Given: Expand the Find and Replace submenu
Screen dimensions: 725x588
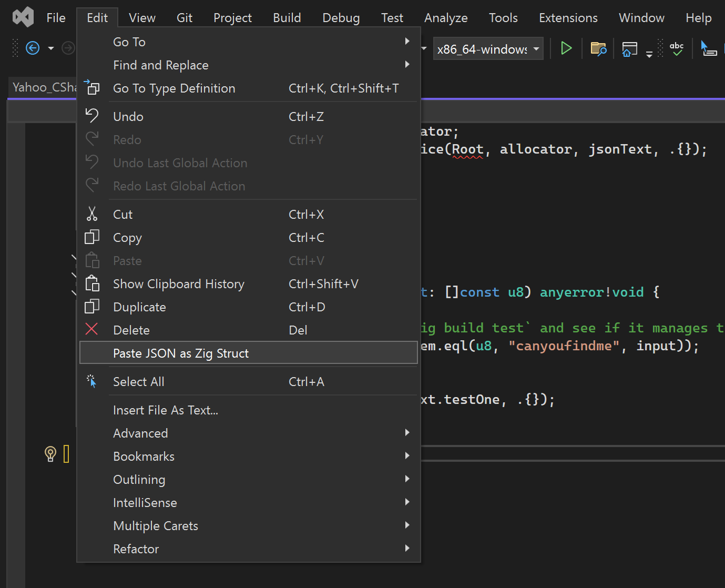Looking at the screenshot, I should click(x=161, y=65).
